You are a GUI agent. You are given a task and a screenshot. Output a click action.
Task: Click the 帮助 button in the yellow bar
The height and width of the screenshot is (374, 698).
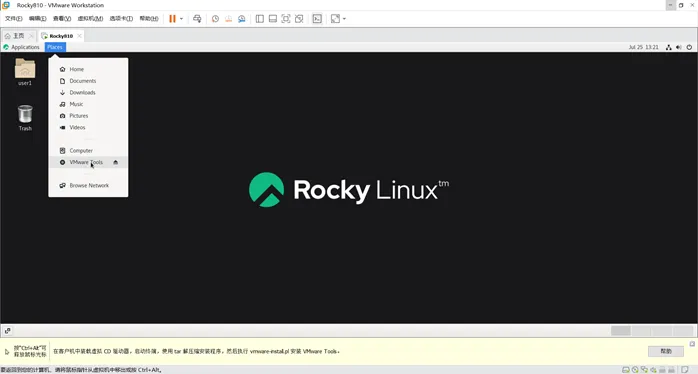pos(666,351)
